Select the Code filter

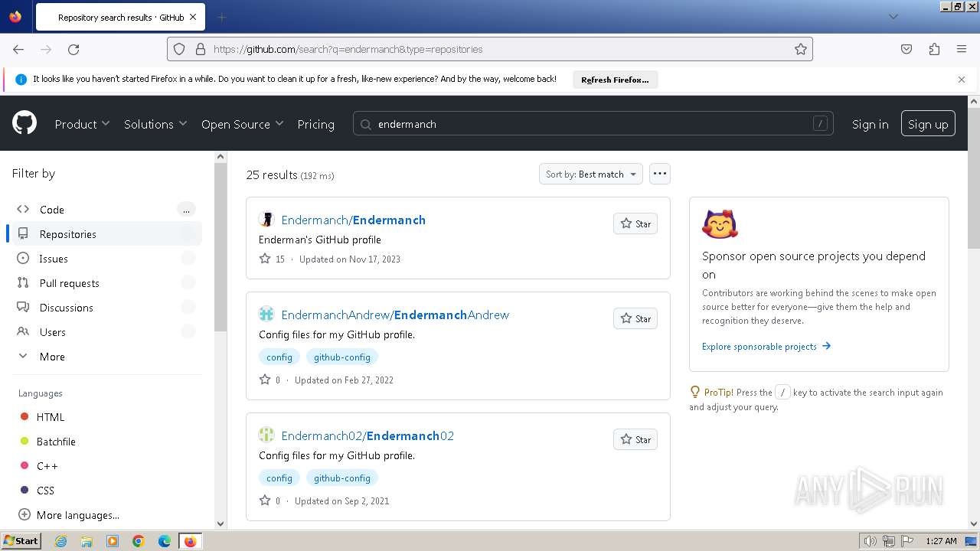[107, 209]
